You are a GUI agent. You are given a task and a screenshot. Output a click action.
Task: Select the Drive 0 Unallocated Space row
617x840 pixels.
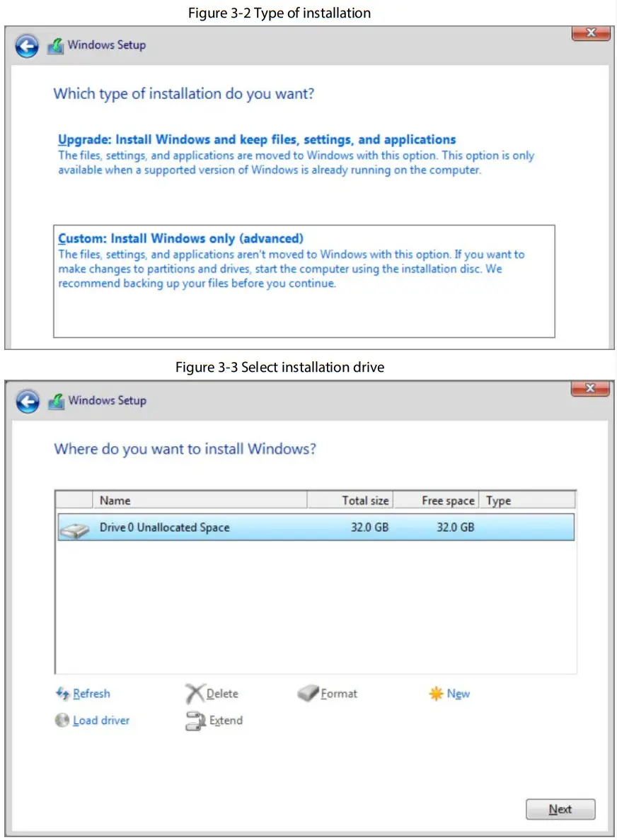(x=316, y=527)
